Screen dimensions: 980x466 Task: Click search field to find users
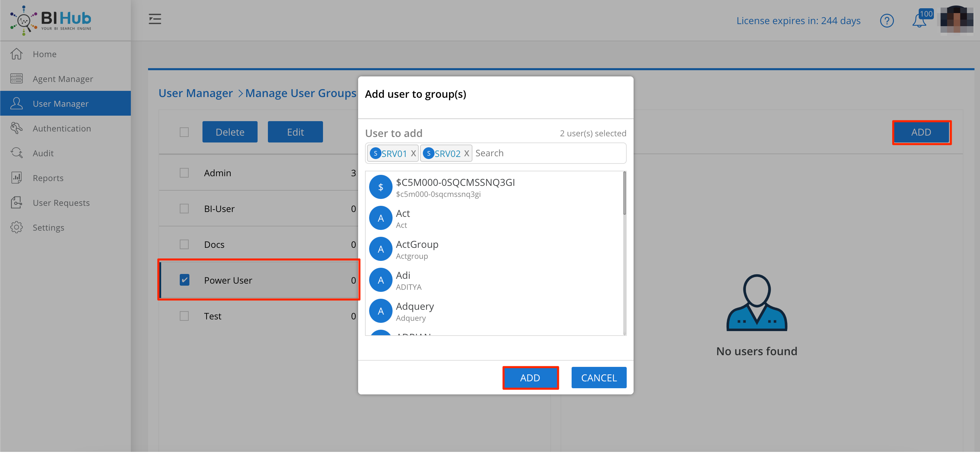tap(549, 152)
